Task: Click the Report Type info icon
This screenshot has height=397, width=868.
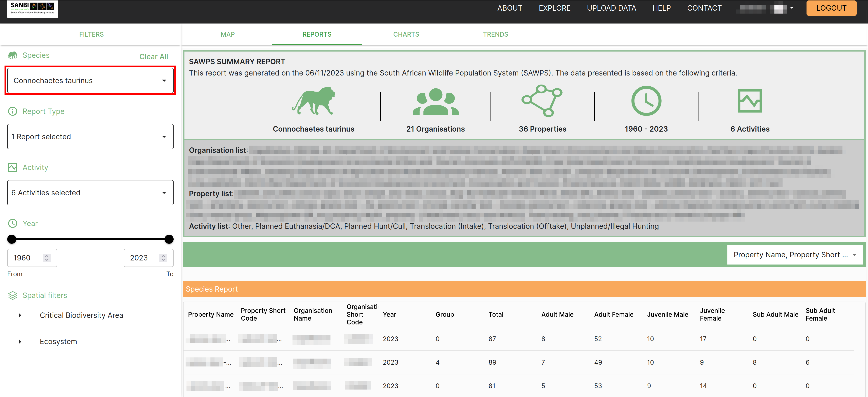Action: (x=12, y=111)
